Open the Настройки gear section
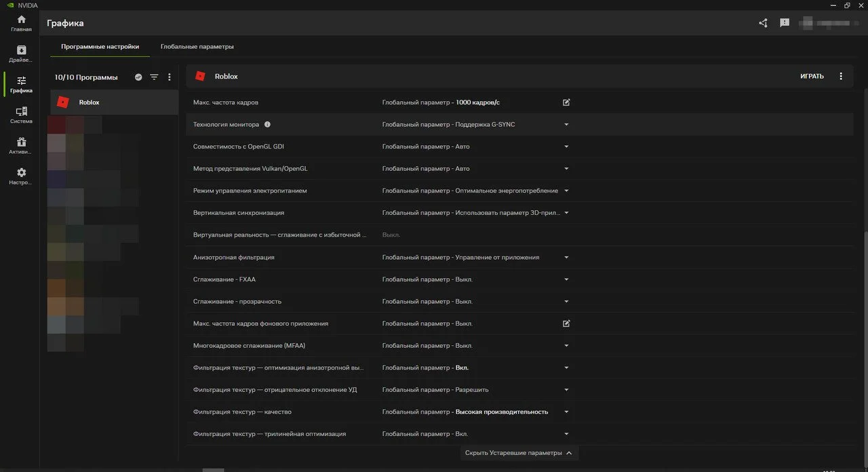 21,176
